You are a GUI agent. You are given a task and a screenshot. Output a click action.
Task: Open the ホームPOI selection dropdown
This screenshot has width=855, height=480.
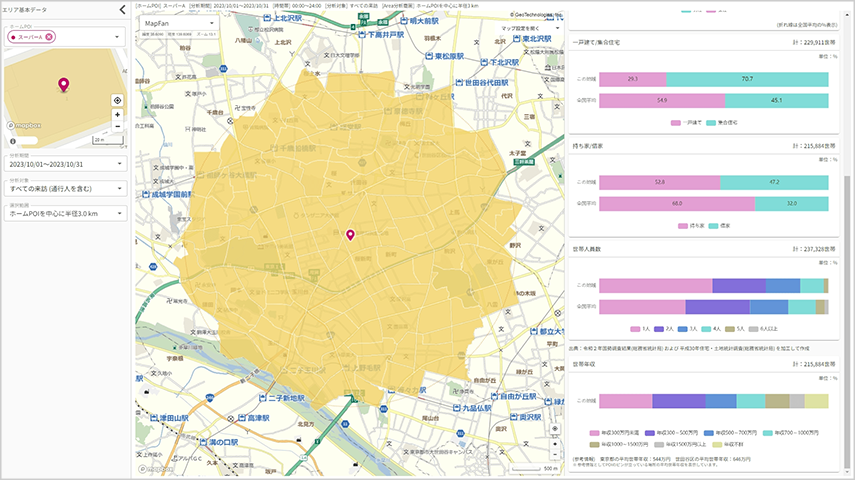point(118,37)
